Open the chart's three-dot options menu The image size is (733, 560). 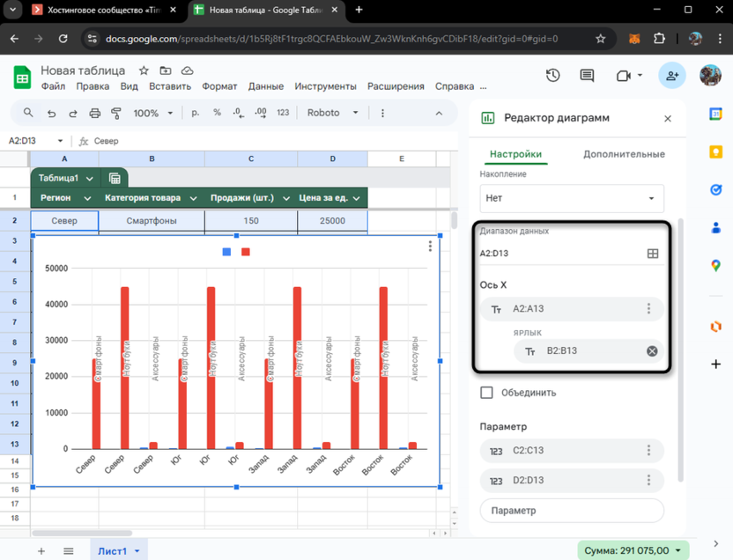coord(430,247)
